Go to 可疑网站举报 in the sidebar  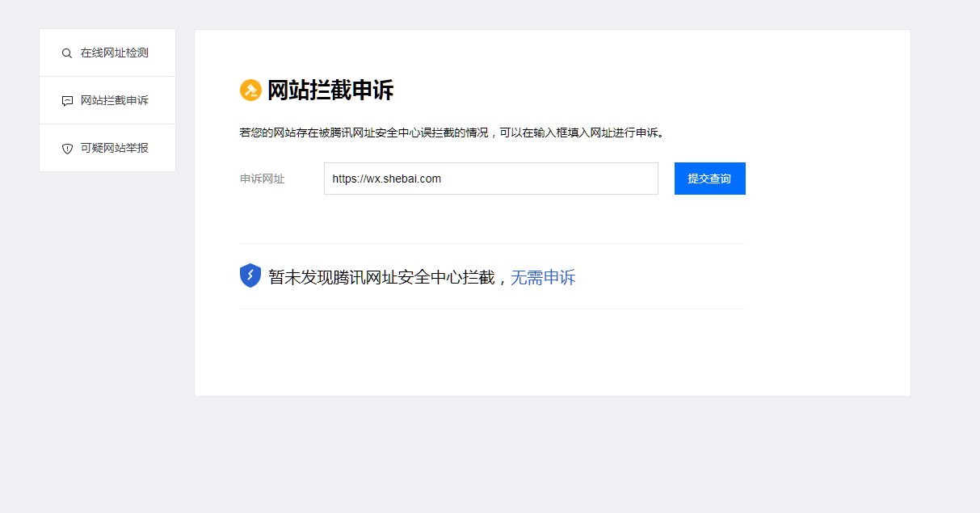[107, 149]
